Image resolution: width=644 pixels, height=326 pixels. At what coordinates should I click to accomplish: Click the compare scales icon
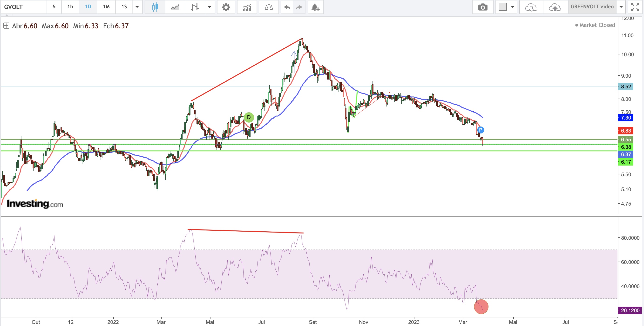point(269,7)
